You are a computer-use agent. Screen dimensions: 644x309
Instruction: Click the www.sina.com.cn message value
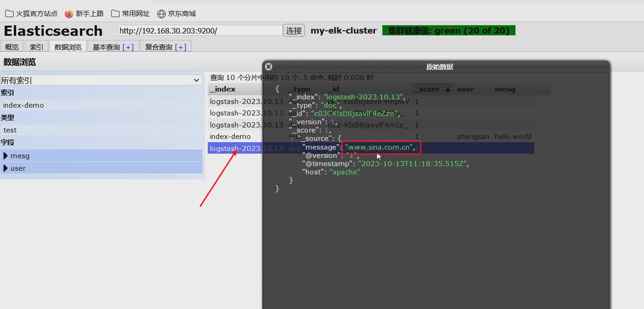[379, 147]
